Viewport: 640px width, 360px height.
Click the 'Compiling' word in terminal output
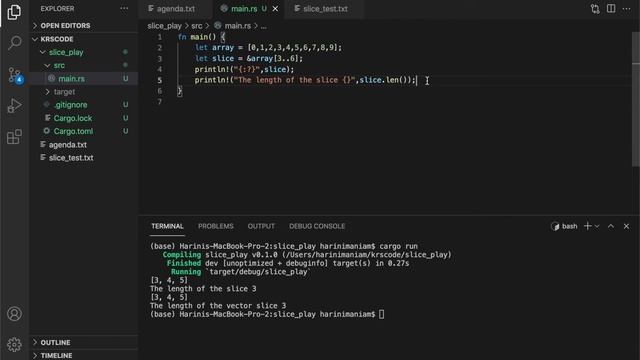pyautogui.click(x=182, y=255)
